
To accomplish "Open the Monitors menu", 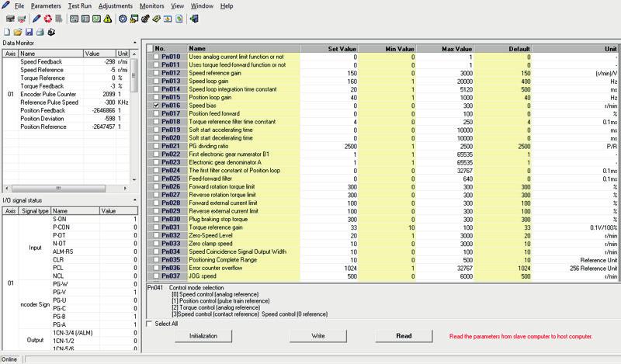I will pyautogui.click(x=151, y=6).
